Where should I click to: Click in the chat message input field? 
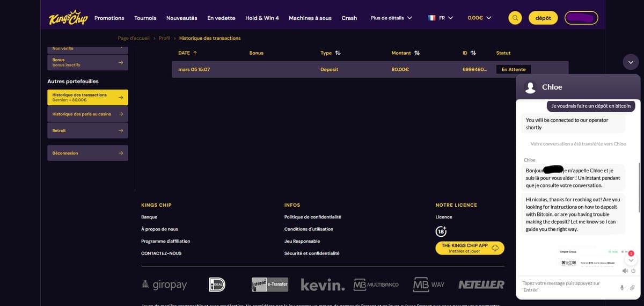click(x=568, y=286)
